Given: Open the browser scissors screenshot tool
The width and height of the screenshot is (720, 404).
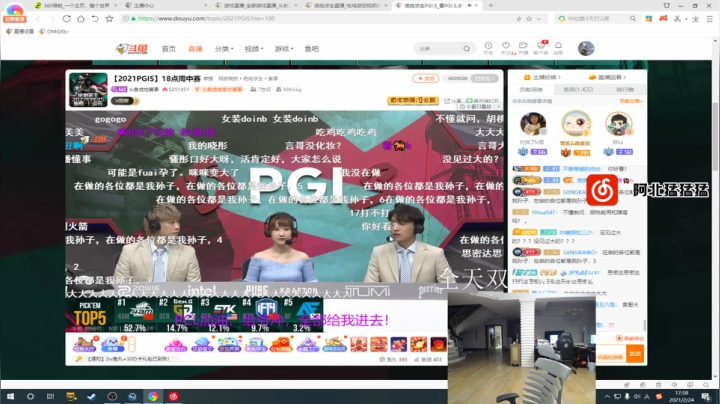Looking at the screenshot, I should (x=677, y=19).
